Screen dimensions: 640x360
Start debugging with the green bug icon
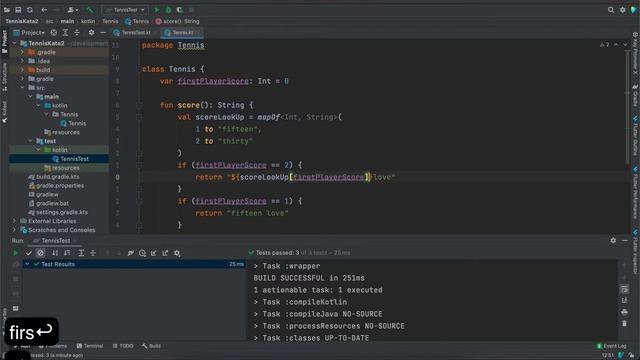pyautogui.click(x=168, y=9)
